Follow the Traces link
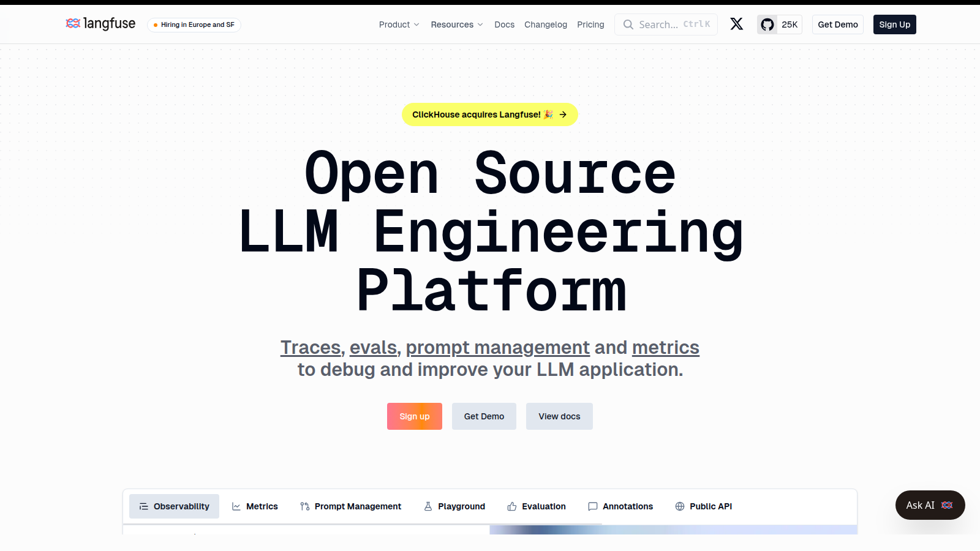This screenshot has width=980, height=551. click(311, 347)
